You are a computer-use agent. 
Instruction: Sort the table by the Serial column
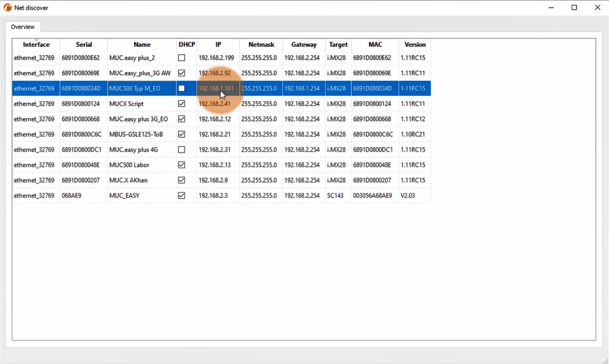83,45
